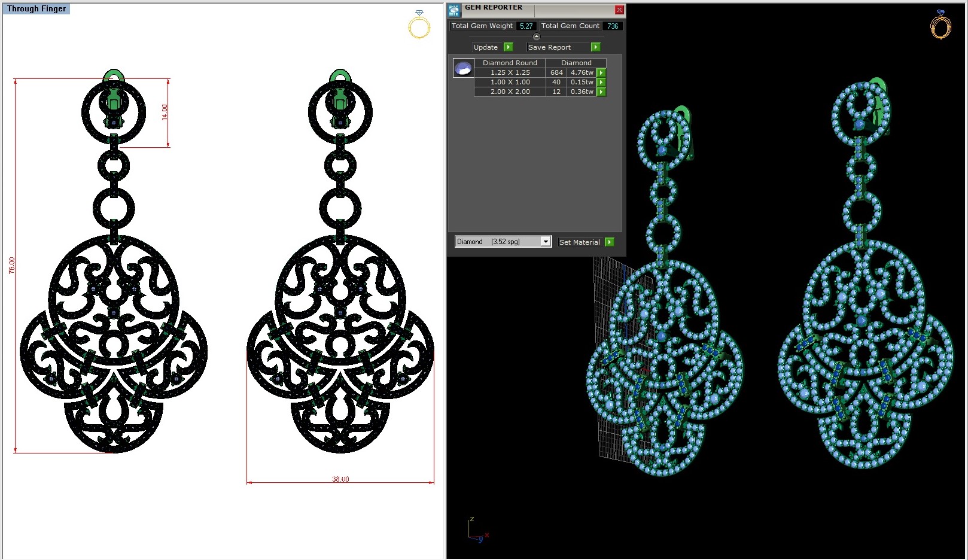Viewport: 968px width, 560px height.
Task: Click the 40 gem count cell
Action: click(x=556, y=82)
